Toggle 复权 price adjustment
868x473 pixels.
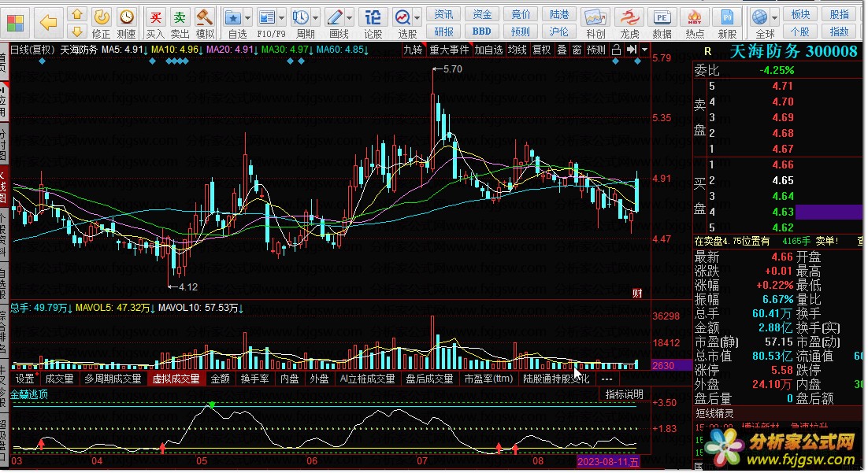click(541, 50)
